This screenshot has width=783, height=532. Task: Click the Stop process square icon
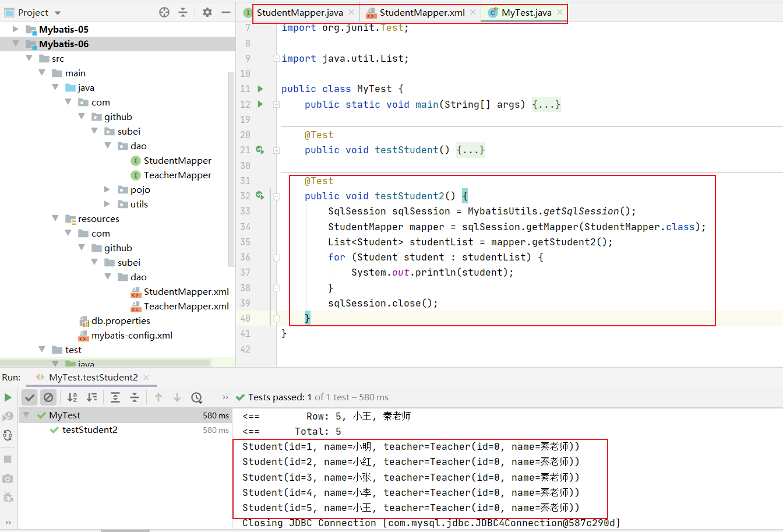(8, 459)
